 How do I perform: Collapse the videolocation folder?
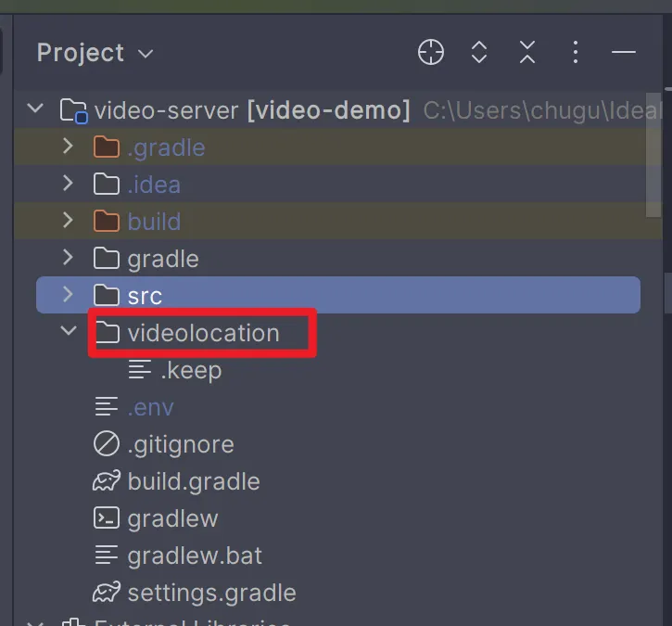pyautogui.click(x=68, y=332)
